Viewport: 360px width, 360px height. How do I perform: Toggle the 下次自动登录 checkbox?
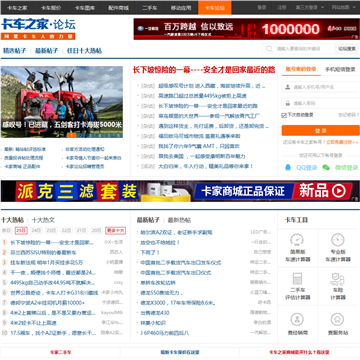[284, 115]
